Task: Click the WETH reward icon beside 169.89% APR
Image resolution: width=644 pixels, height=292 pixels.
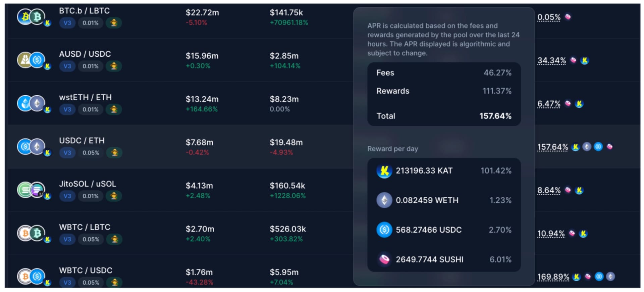Action: [x=610, y=277]
